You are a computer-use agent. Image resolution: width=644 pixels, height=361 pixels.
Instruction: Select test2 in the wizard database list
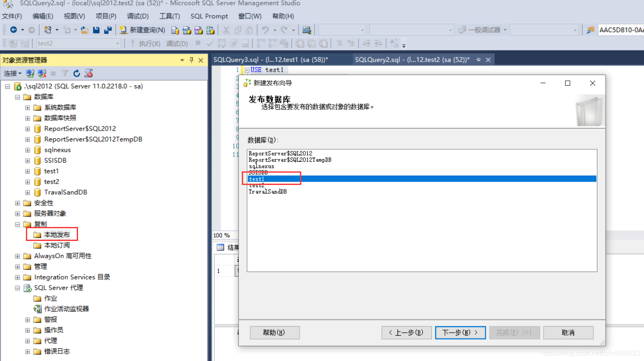tap(422, 185)
